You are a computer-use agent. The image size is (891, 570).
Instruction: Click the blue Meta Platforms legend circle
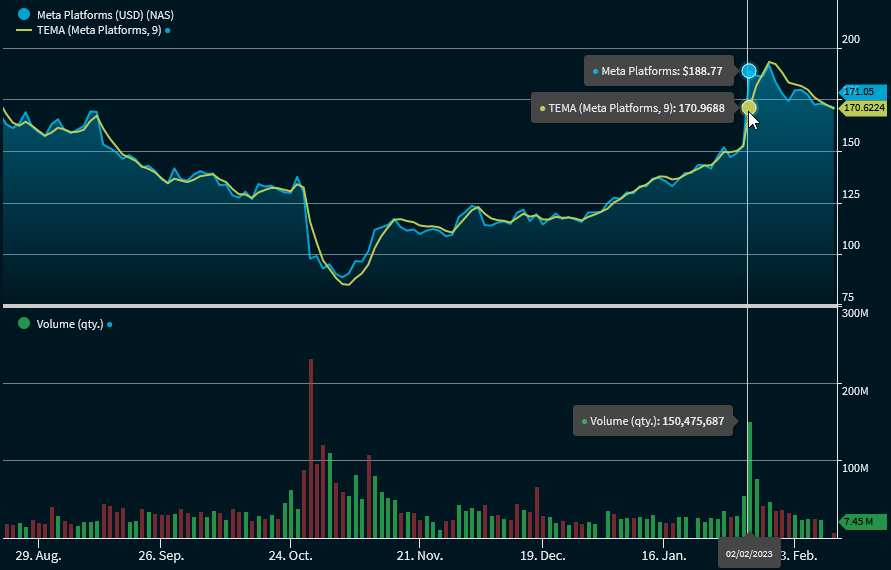[24, 14]
